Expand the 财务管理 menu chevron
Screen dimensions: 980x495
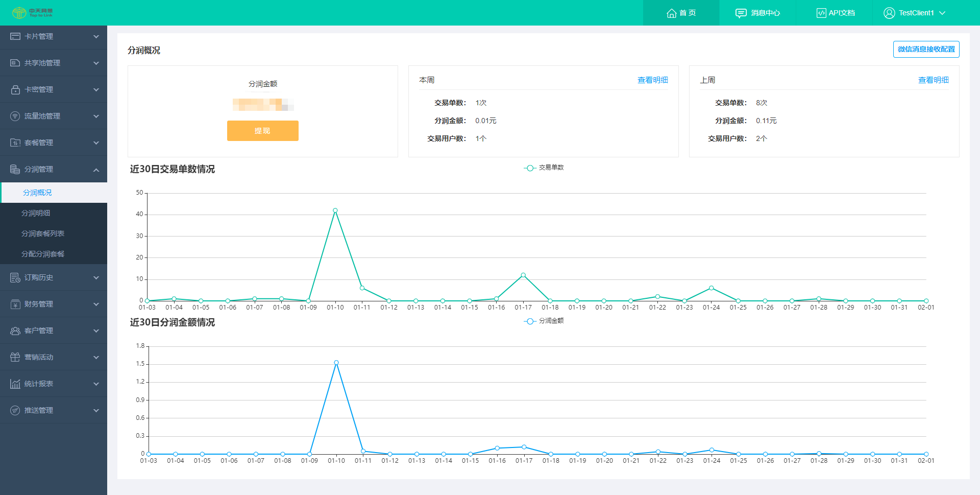coord(96,304)
